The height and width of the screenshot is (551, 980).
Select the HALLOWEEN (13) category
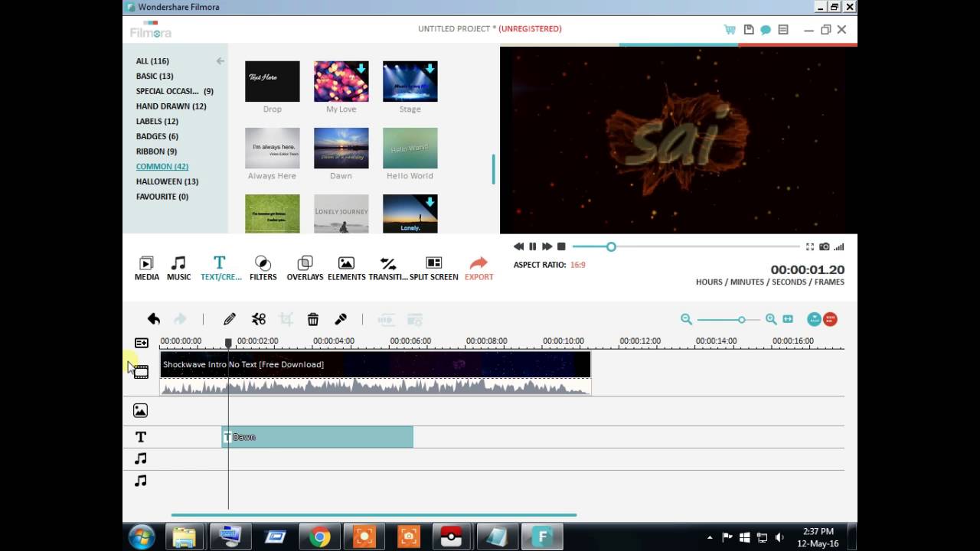tap(167, 181)
